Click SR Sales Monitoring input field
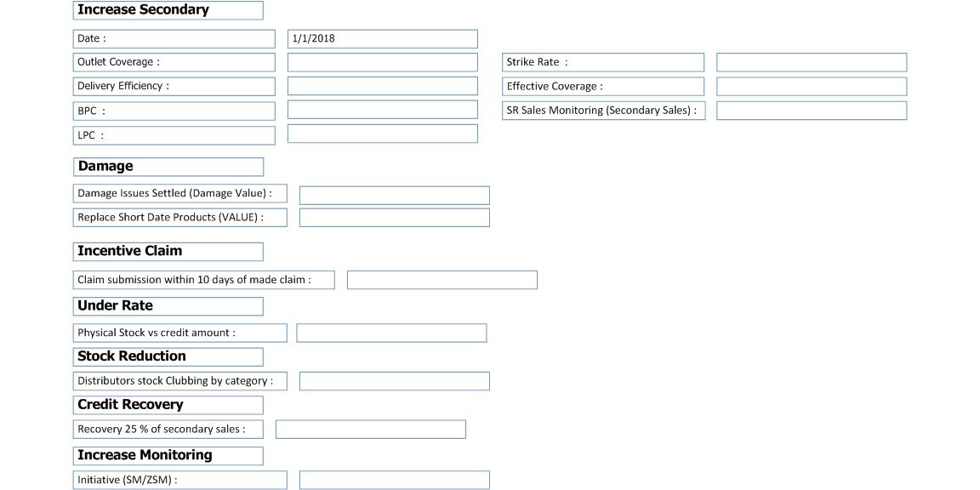The height and width of the screenshot is (490, 980). coord(811,111)
